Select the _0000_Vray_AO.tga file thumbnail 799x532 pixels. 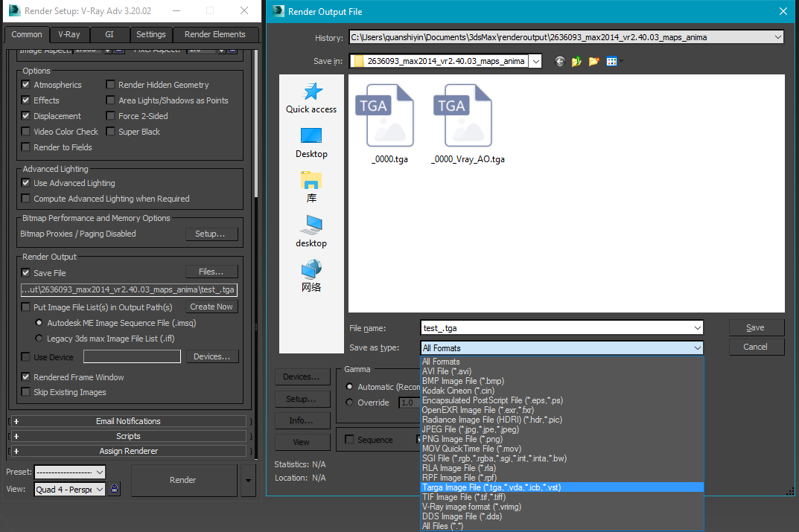[468, 124]
